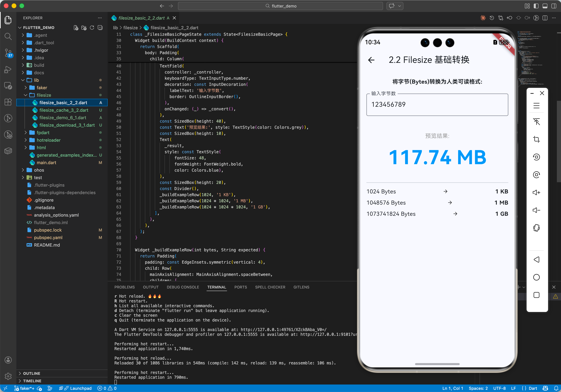Open main.dart in the file tree
561x392 pixels.
tap(46, 163)
